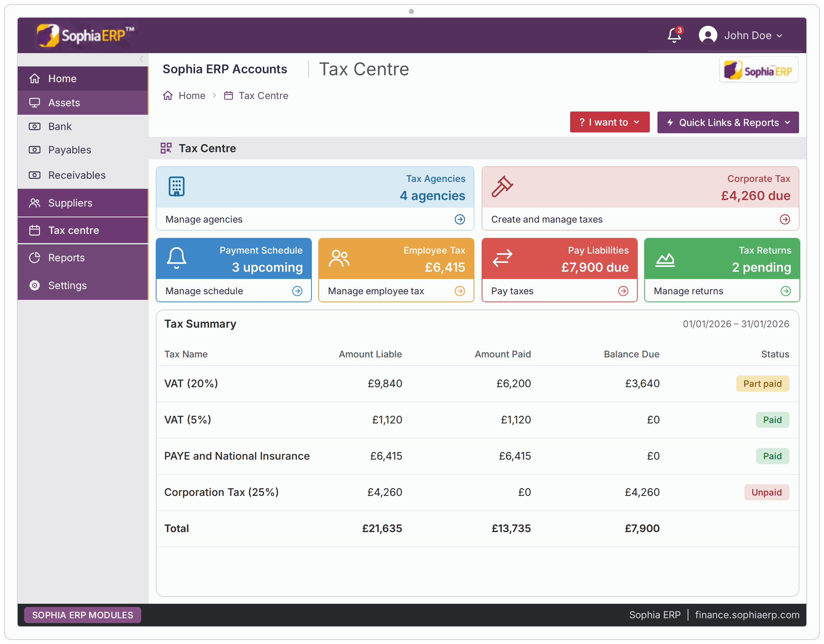Click the home icon in the breadcrumb
Screen dimensions: 824x644
(168, 95)
